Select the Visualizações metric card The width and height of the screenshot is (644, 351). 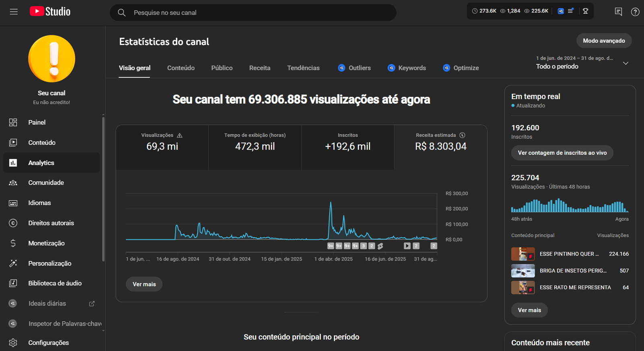(x=162, y=147)
